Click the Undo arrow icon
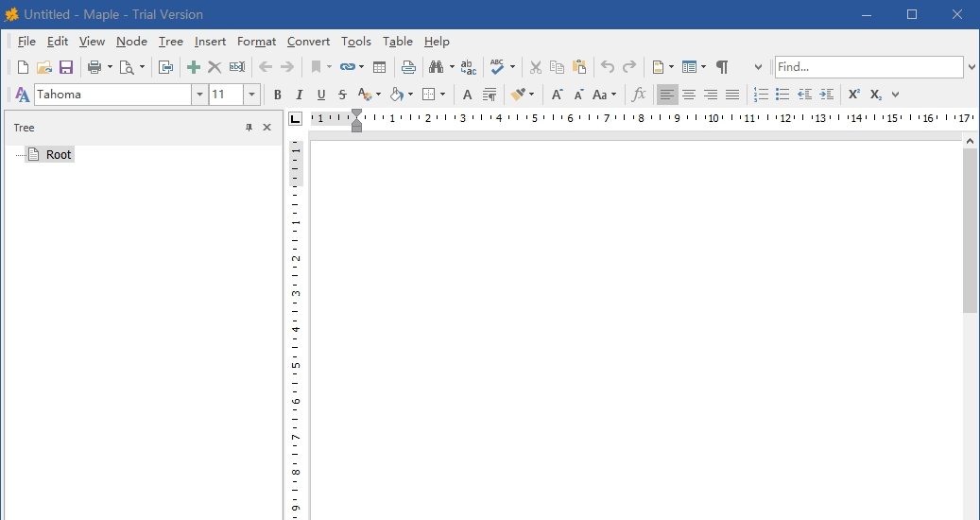980x520 pixels. [608, 67]
